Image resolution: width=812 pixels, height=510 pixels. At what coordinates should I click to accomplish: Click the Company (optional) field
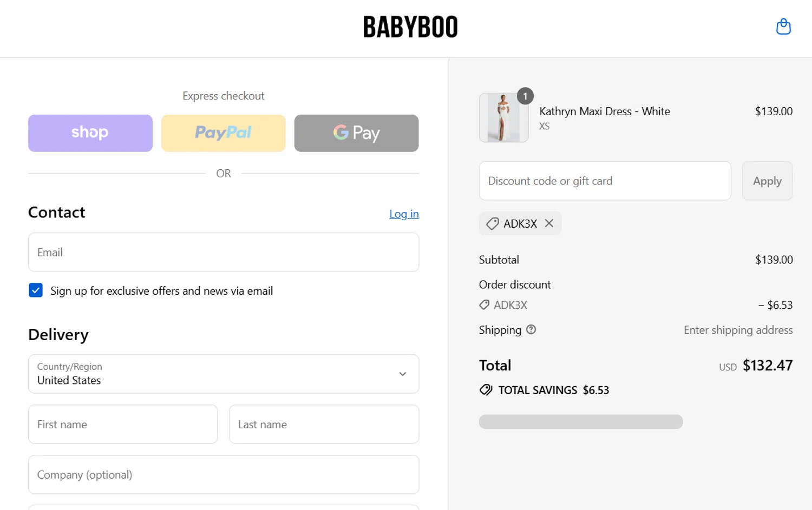click(224, 474)
